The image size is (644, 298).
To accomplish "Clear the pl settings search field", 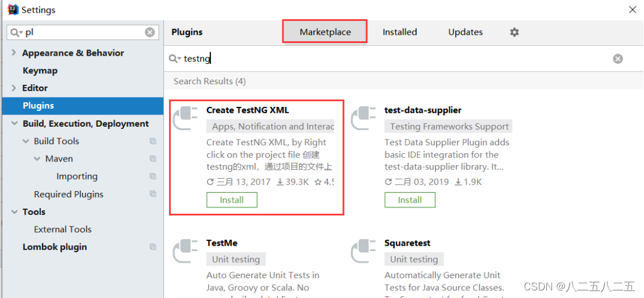I will tap(150, 33).
